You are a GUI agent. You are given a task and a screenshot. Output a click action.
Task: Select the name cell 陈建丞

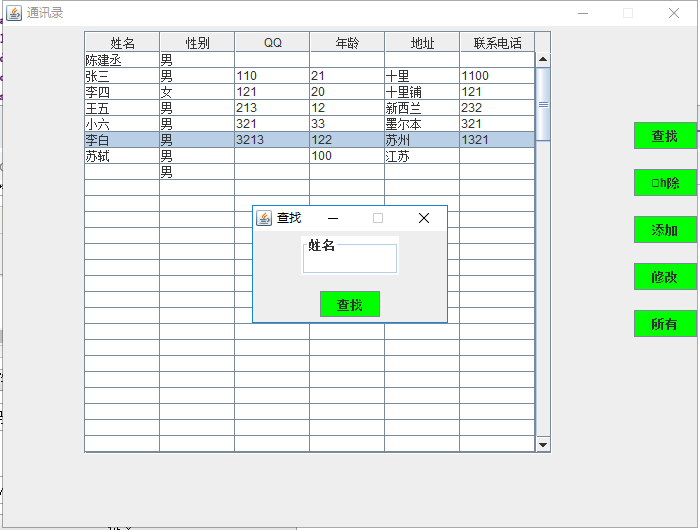coord(122,60)
